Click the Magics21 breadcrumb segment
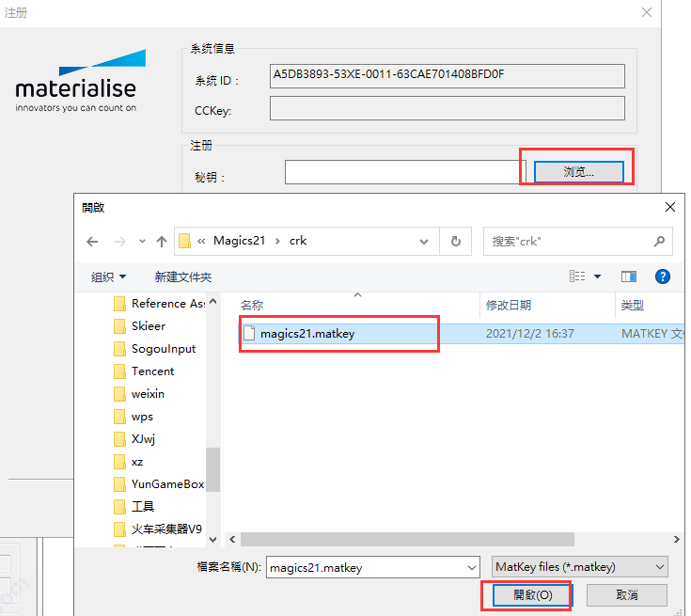 click(240, 241)
